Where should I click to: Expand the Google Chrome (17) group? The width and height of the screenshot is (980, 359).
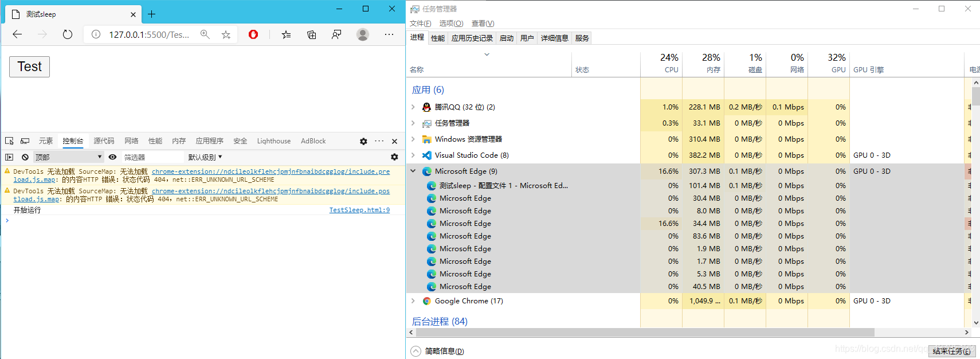tap(413, 301)
